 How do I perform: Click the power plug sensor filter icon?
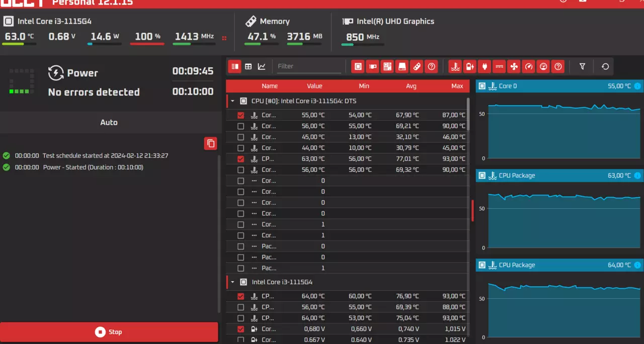pos(485,66)
